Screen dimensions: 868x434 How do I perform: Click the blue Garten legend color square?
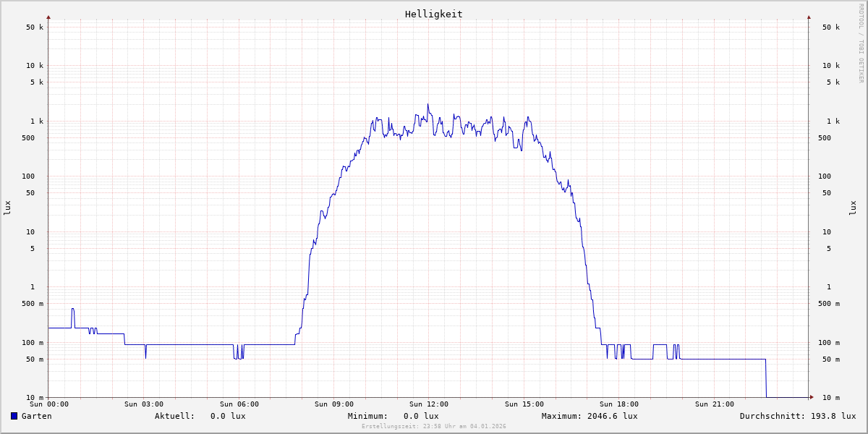point(14,416)
